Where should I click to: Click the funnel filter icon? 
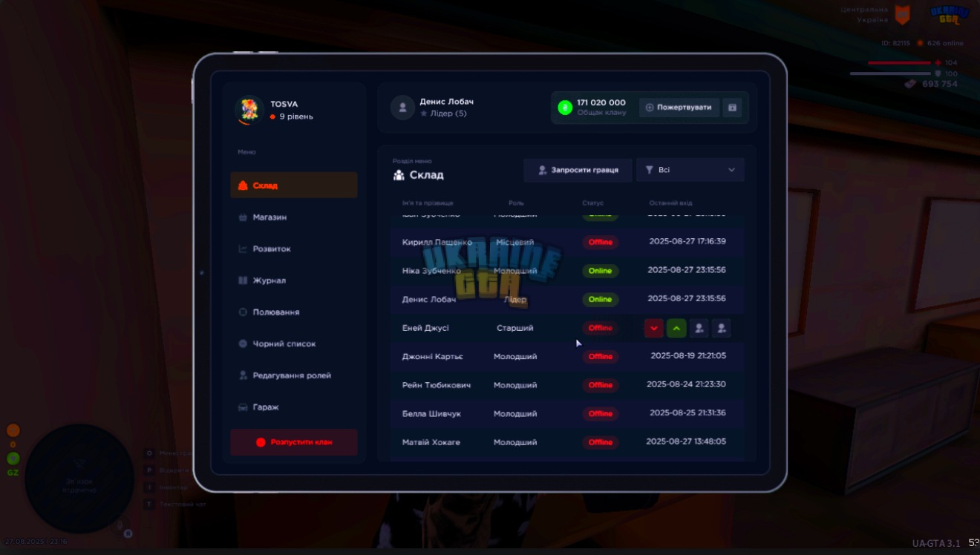point(650,170)
